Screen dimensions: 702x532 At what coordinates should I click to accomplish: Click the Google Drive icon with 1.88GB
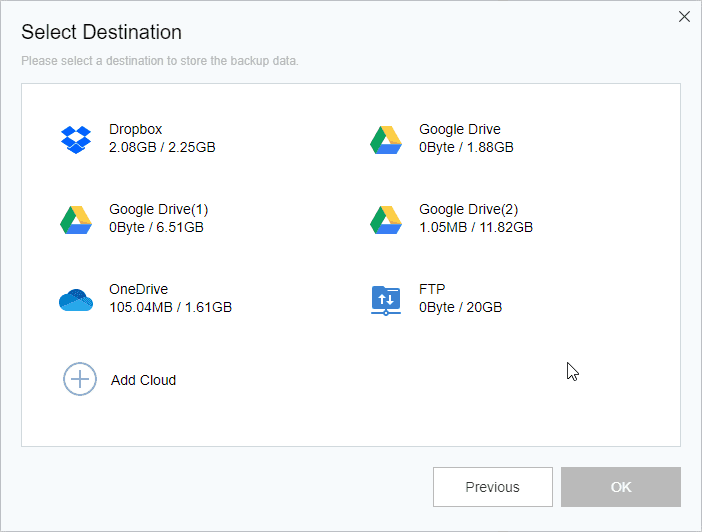[x=386, y=140]
